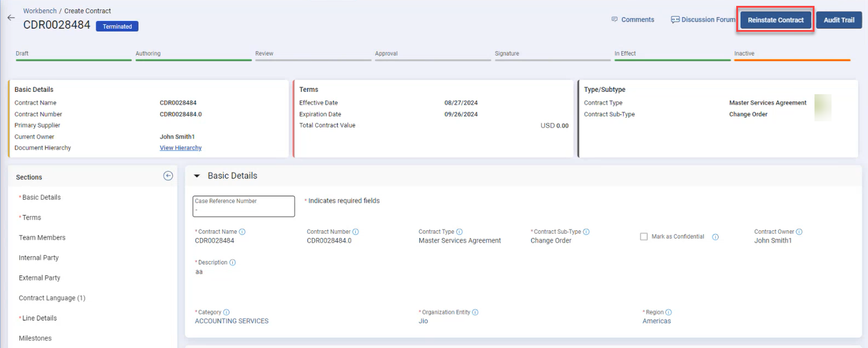Collapse the Sections sidebar panel
The width and height of the screenshot is (868, 348).
click(x=168, y=176)
